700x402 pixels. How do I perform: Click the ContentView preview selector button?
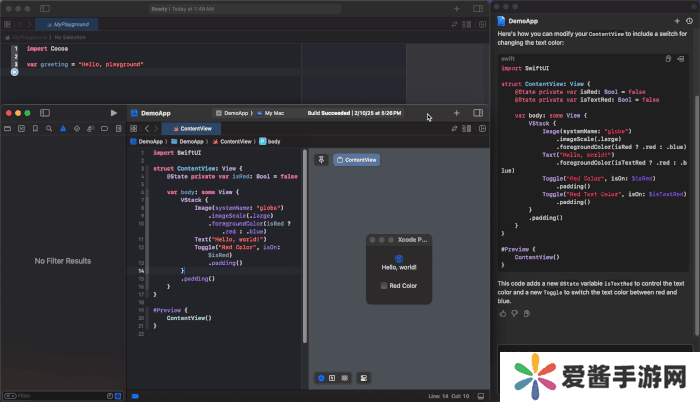click(x=355, y=159)
